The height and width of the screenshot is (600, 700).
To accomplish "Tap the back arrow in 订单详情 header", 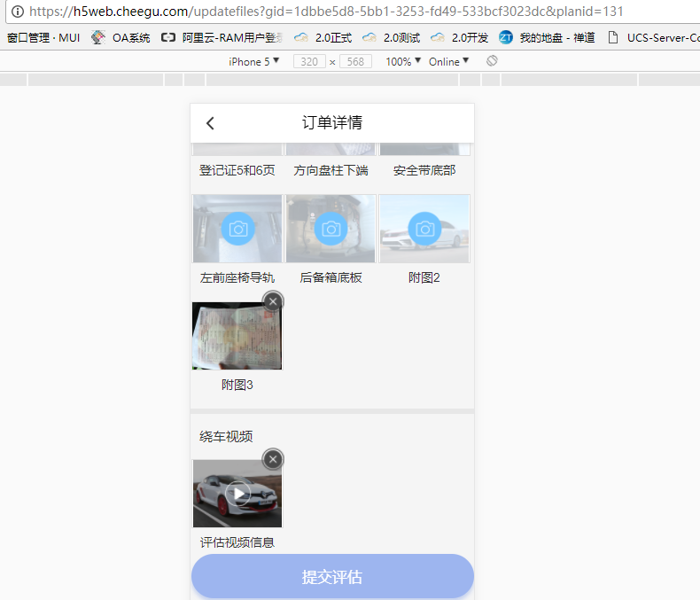I will [x=210, y=123].
